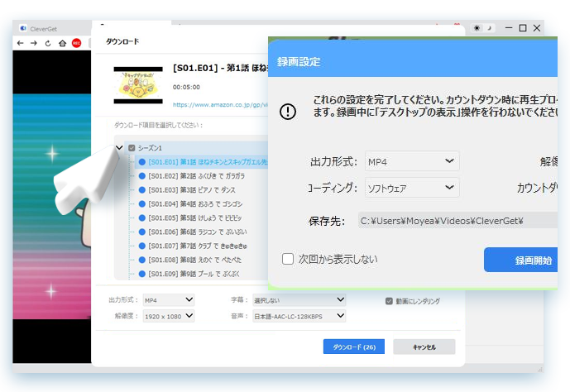The height and width of the screenshot is (392, 570).
Task: Open the 字幕 選択しない dropdown
Action: 299,300
